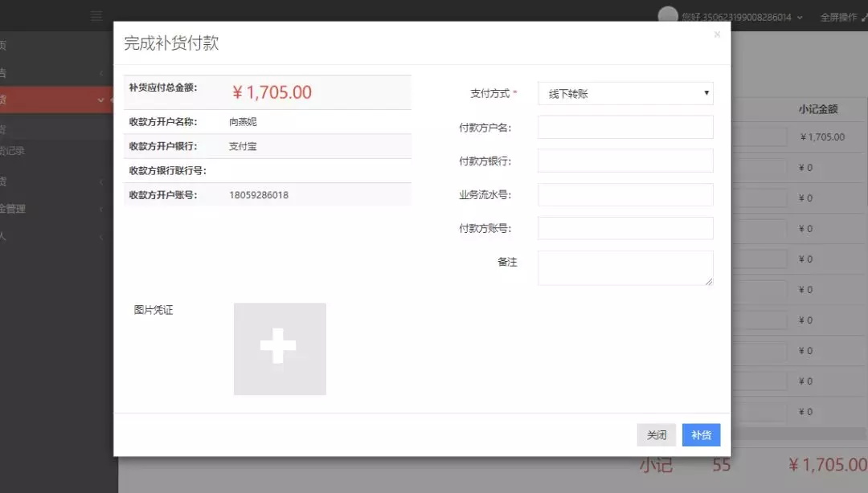868x493 pixels.
Task: Toggle the hamburger menu icon in header
Action: tap(96, 16)
